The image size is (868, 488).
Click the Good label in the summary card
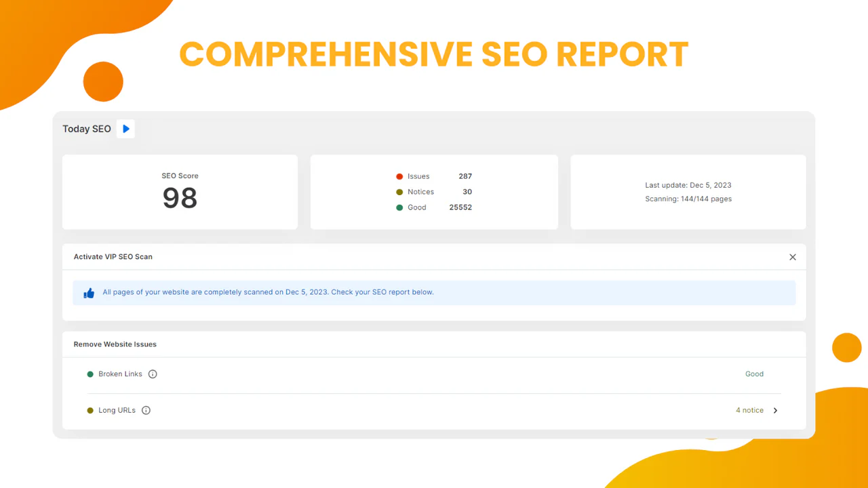pos(417,207)
